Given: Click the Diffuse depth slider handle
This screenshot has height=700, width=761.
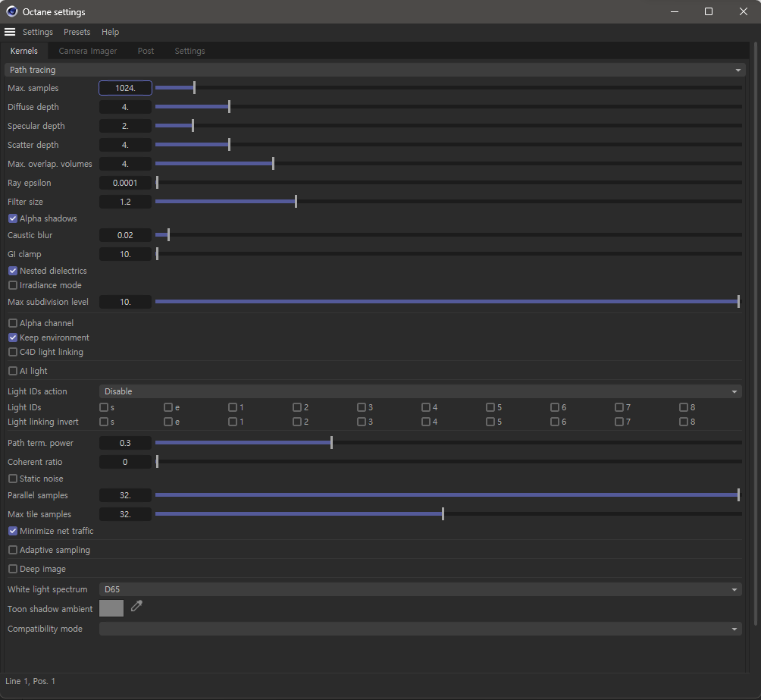Looking at the screenshot, I should pyautogui.click(x=229, y=107).
